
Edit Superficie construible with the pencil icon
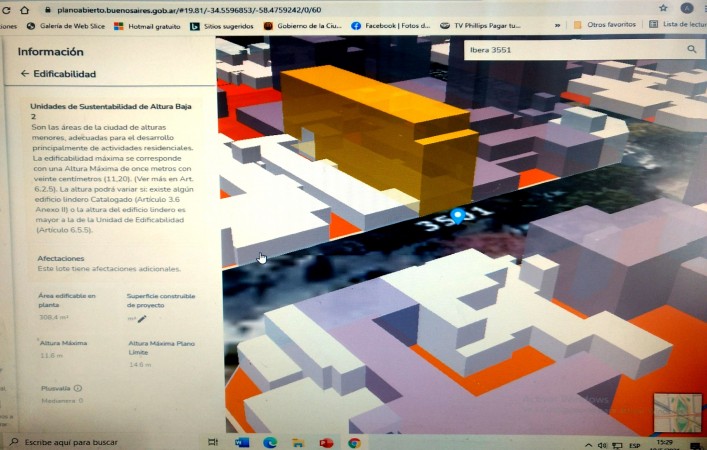point(142,318)
